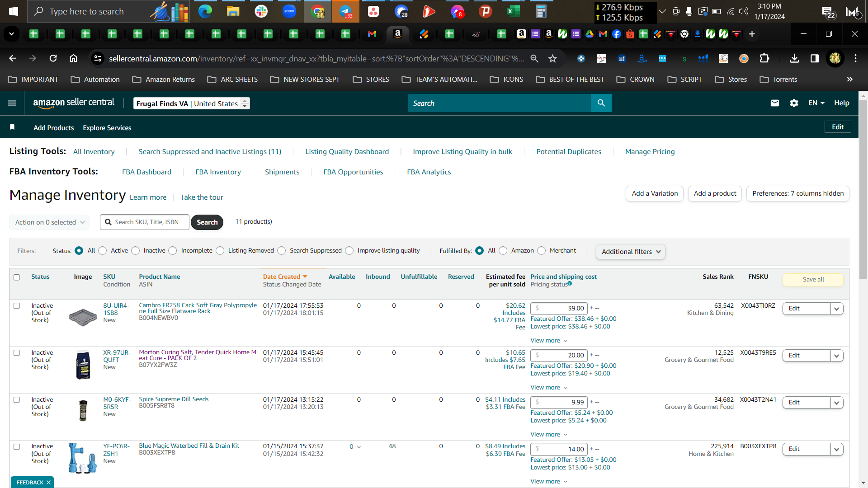Open Listing Quality Dashboard
This screenshot has height=488, width=868.
coord(347,151)
